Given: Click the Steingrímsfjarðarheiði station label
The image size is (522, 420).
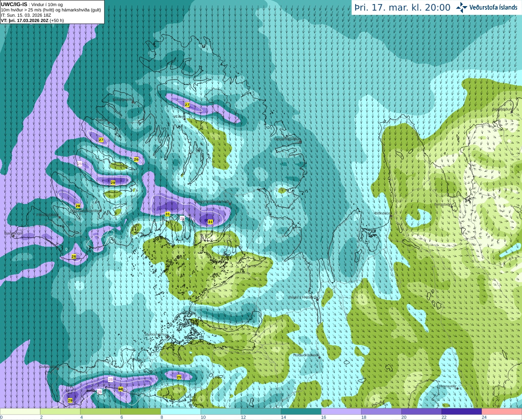Looking at the screenshot, I should (212, 201).
